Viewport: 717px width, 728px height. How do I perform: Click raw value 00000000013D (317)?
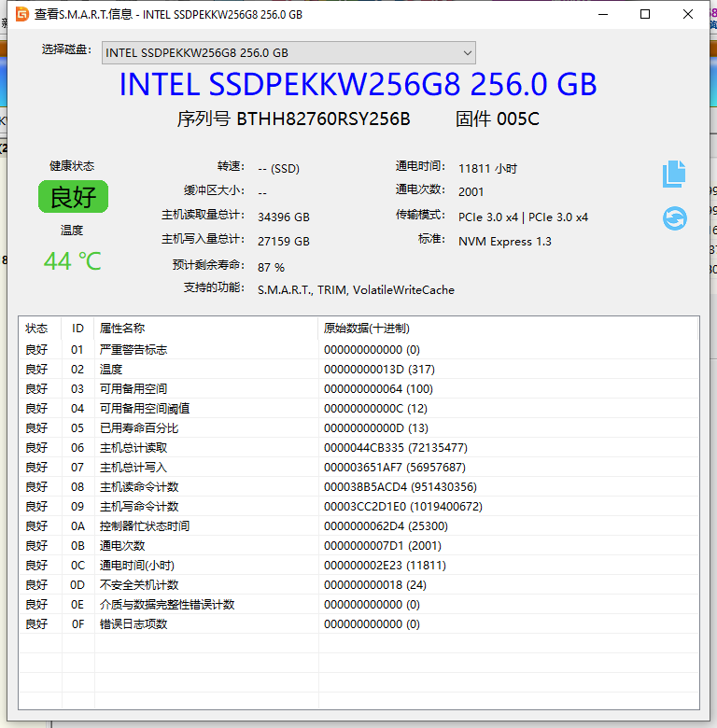pyautogui.click(x=379, y=369)
